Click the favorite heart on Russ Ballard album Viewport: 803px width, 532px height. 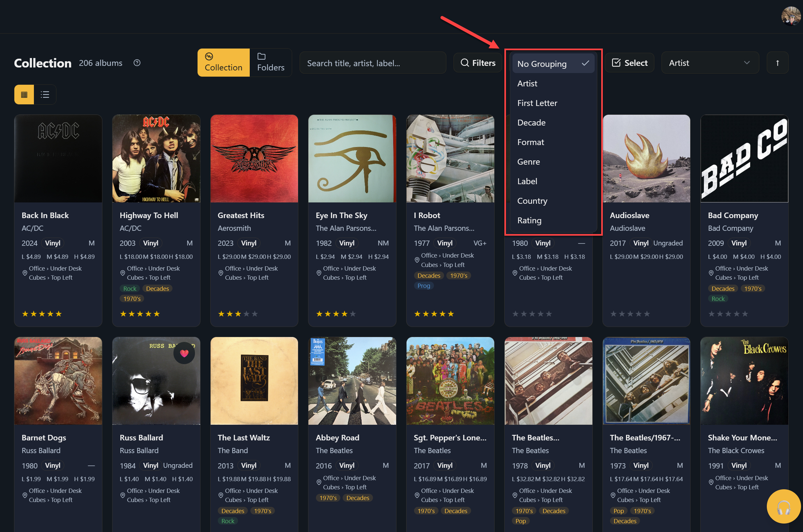tap(184, 353)
